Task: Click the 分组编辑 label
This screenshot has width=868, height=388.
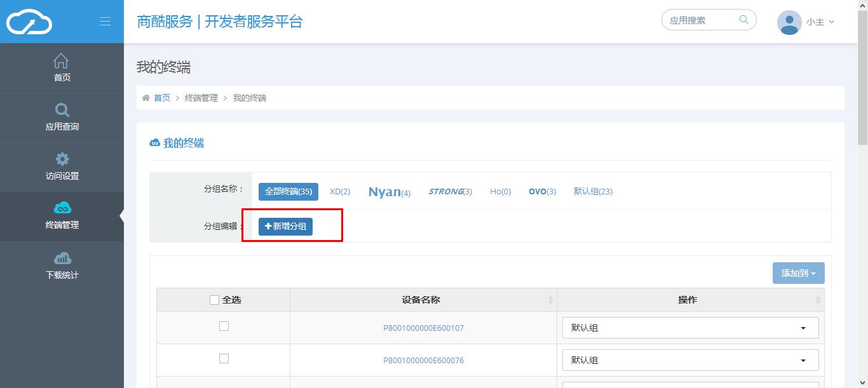Action: [224, 226]
